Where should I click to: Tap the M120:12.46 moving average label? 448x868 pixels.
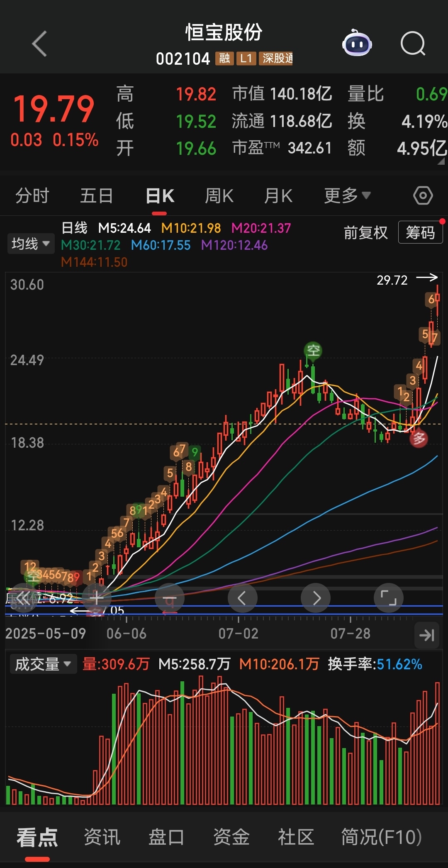pos(234,245)
